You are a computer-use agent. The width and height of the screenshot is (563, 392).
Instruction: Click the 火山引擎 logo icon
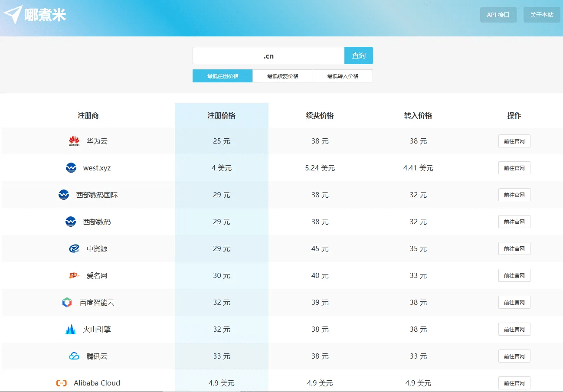70,330
